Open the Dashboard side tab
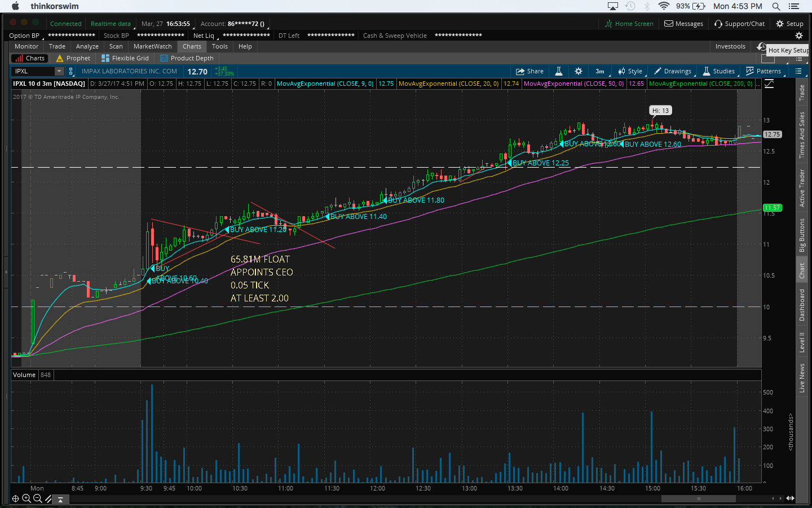812x508 pixels. pyautogui.click(x=802, y=305)
